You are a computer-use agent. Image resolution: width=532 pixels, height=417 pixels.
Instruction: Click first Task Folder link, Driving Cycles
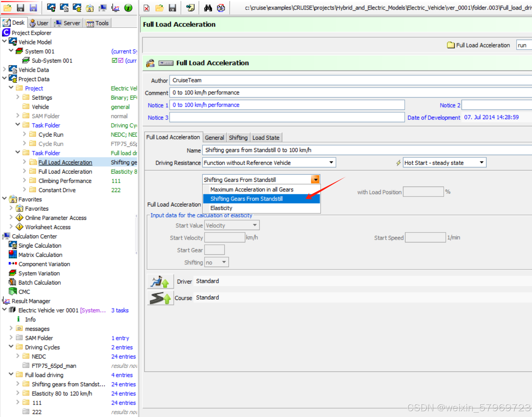(x=46, y=125)
